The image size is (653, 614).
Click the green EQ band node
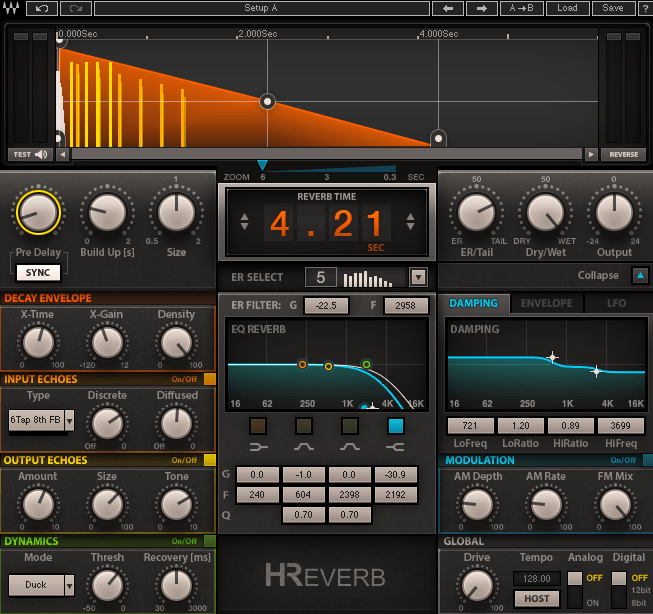[x=366, y=364]
